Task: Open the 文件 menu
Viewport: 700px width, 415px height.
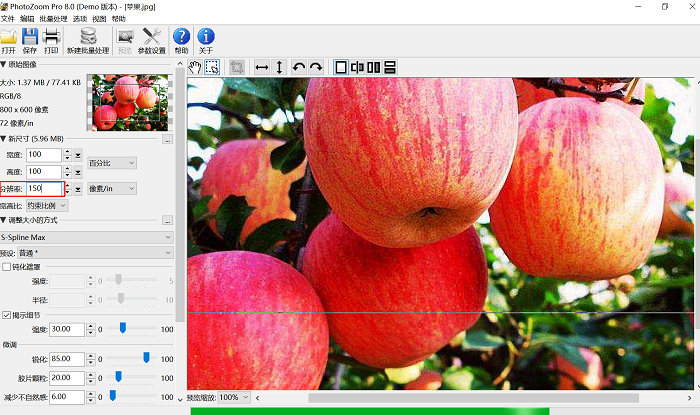Action: [8, 19]
